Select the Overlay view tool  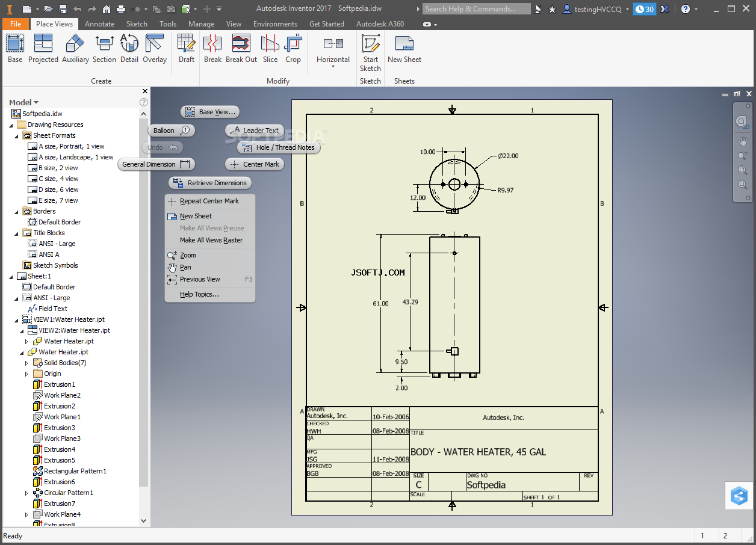point(155,49)
